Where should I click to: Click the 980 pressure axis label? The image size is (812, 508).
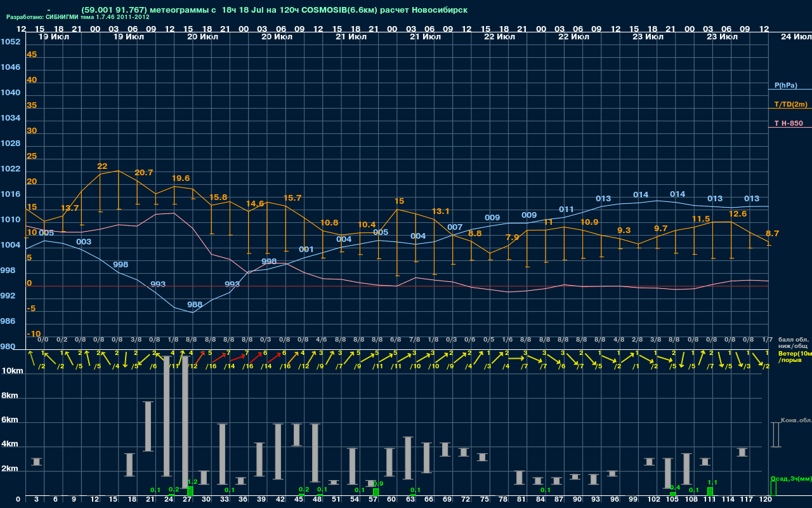point(8,347)
